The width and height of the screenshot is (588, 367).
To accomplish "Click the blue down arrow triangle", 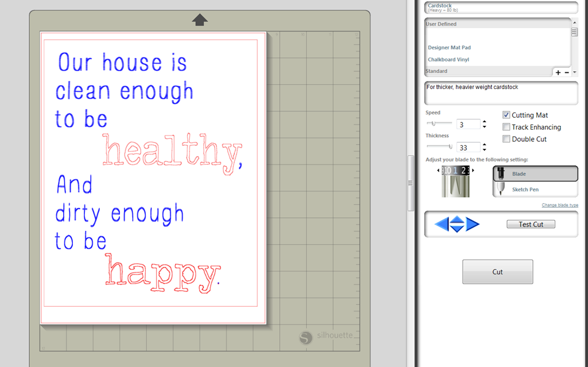I will coord(457,229).
